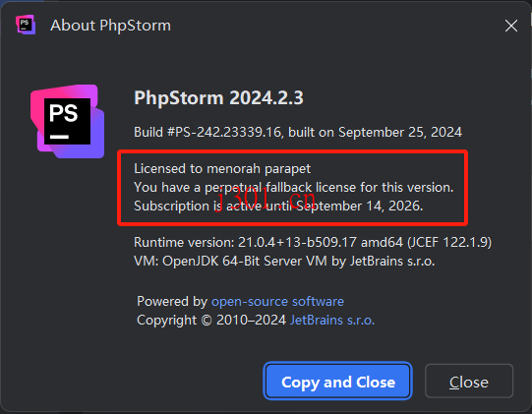532x414 pixels.
Task: Click the j301.cn red watermark text
Action: click(266, 199)
